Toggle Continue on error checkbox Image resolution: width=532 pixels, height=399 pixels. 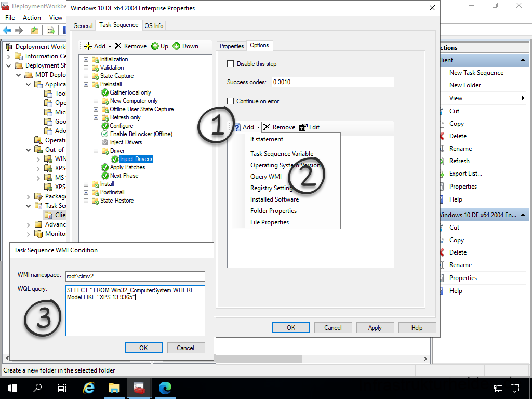click(x=230, y=101)
